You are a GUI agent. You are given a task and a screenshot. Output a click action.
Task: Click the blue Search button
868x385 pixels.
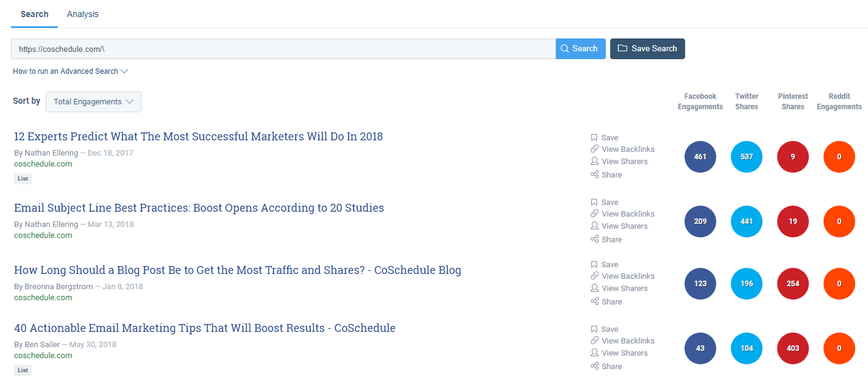click(580, 49)
